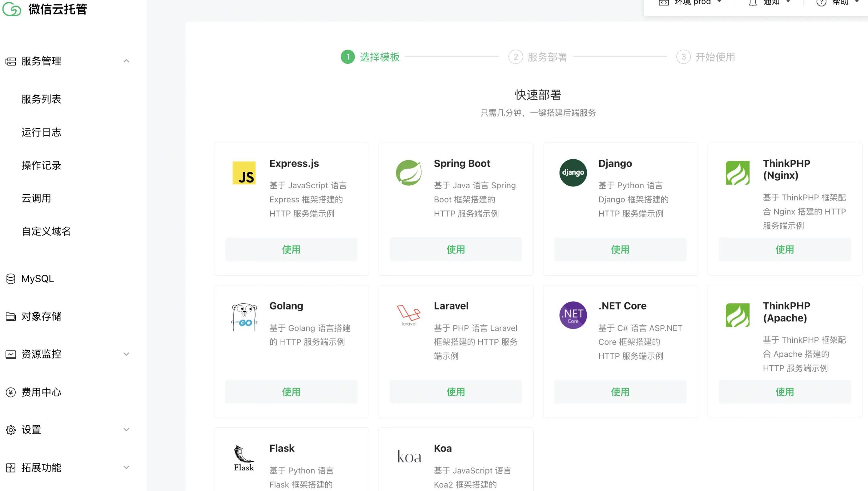Open 运行日志 in the sidebar
Screen dimensions: 868x491
click(x=41, y=132)
